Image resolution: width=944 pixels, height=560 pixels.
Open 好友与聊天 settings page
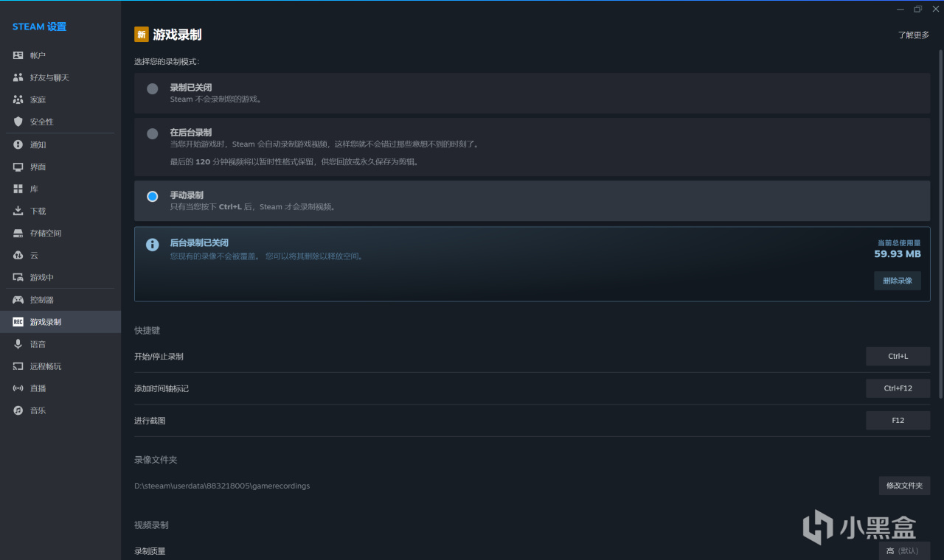tap(60, 77)
